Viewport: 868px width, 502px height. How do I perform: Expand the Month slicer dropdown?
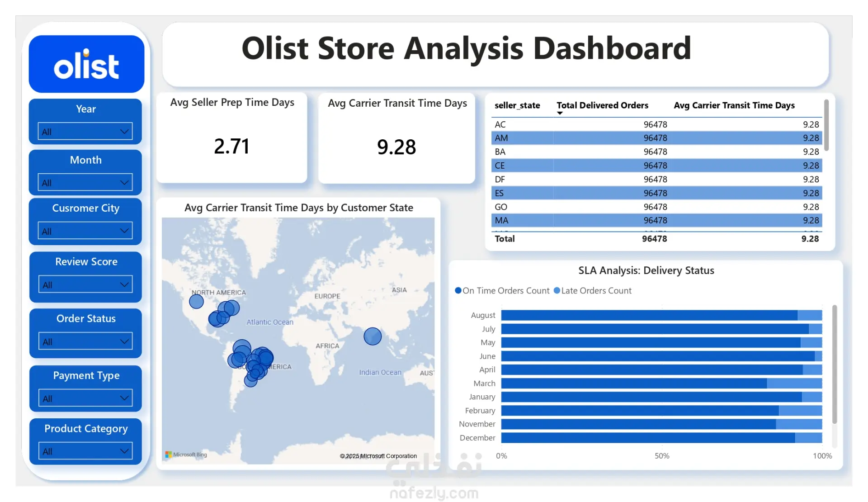(85, 183)
